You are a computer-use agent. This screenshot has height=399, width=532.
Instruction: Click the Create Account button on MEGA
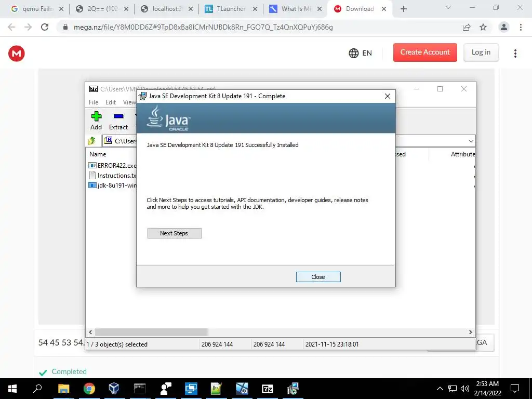[425, 52]
